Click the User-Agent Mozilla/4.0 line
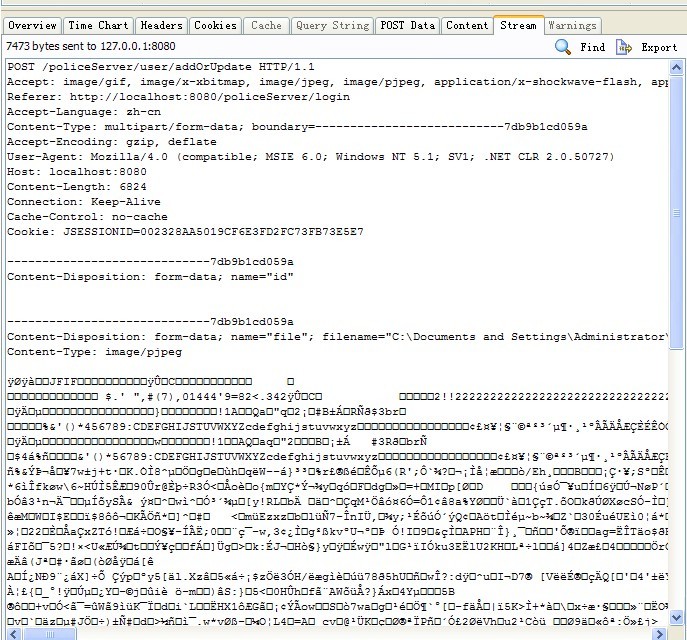This screenshot has height=640, width=687. [311, 157]
